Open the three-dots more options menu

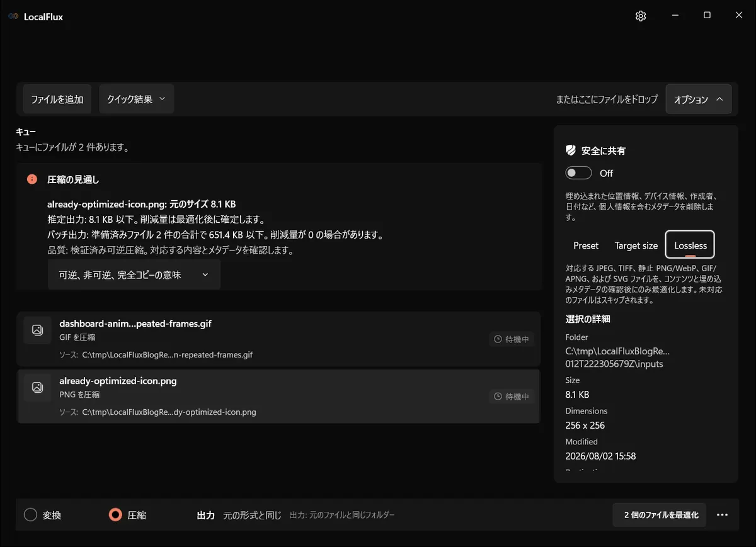tap(723, 515)
